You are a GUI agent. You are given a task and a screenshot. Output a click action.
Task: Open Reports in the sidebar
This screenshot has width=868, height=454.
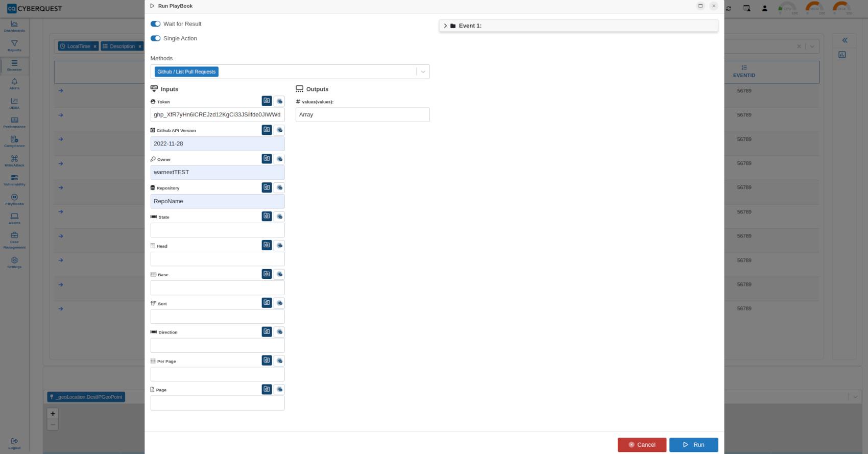[14, 46]
